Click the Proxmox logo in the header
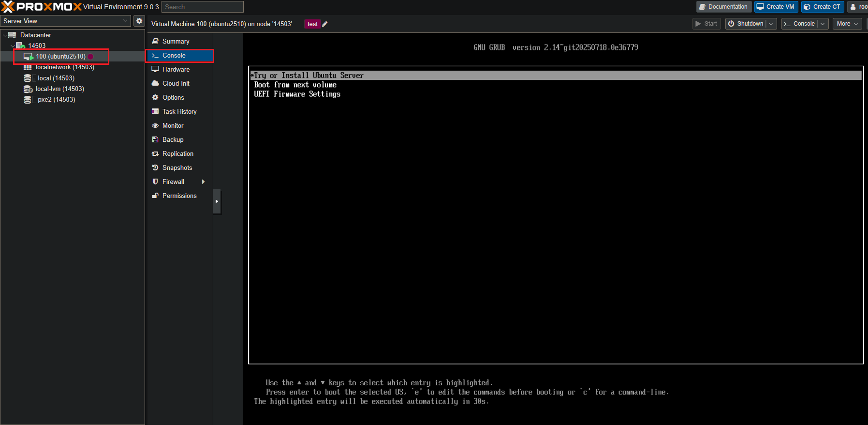Image resolution: width=868 pixels, height=425 pixels. click(x=42, y=7)
